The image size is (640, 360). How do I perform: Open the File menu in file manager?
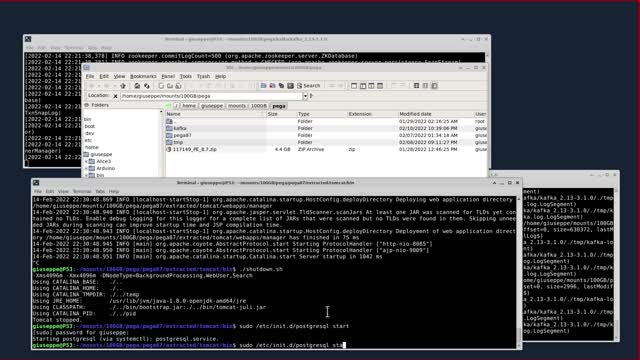pos(90,76)
